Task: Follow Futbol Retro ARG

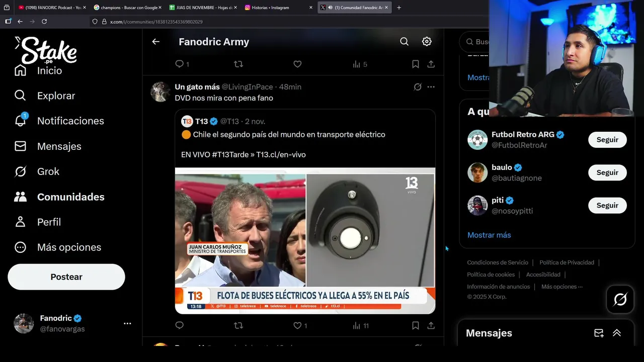Action: pos(607,140)
